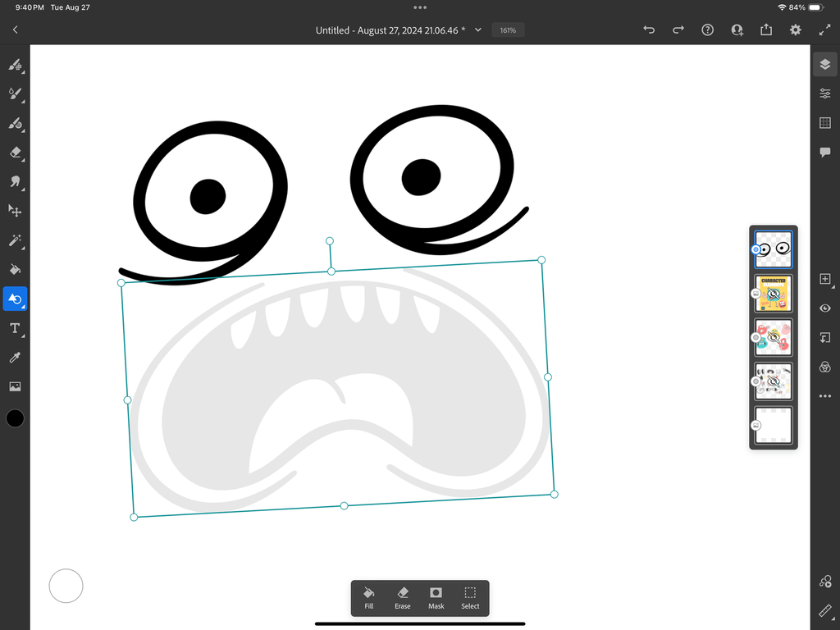Viewport: 840px width, 630px height.
Task: Toggle the Layers panel
Action: click(x=825, y=65)
